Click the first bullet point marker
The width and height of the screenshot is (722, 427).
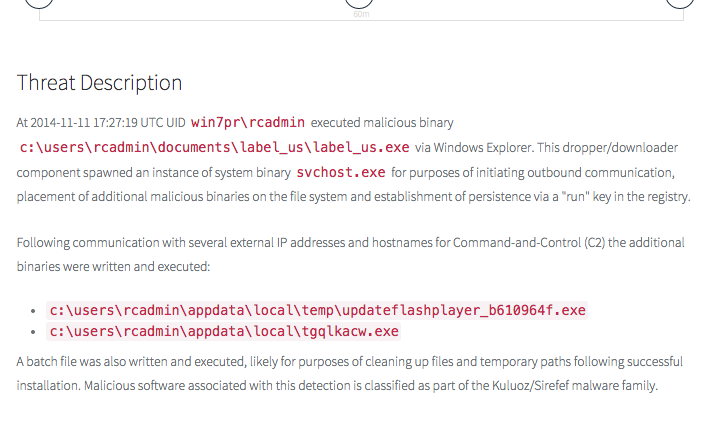point(36,311)
